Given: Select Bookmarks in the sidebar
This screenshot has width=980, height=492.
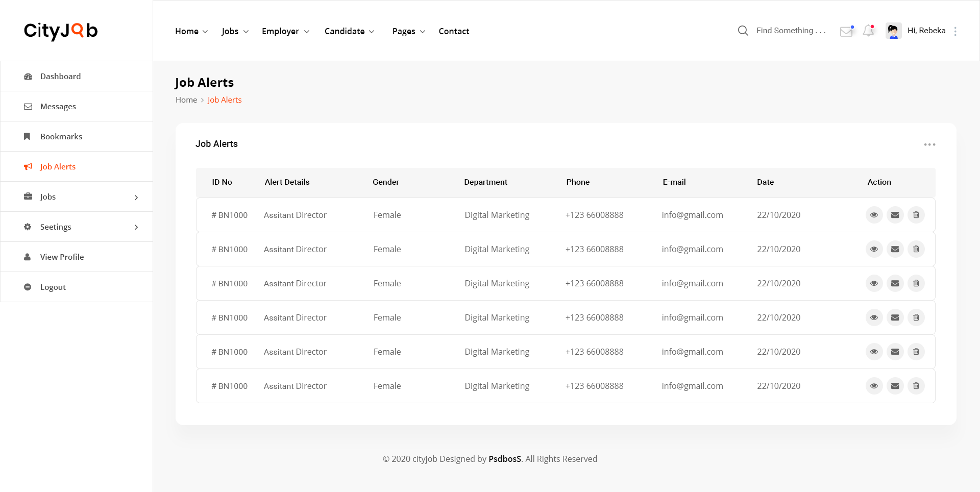Looking at the screenshot, I should (x=61, y=137).
